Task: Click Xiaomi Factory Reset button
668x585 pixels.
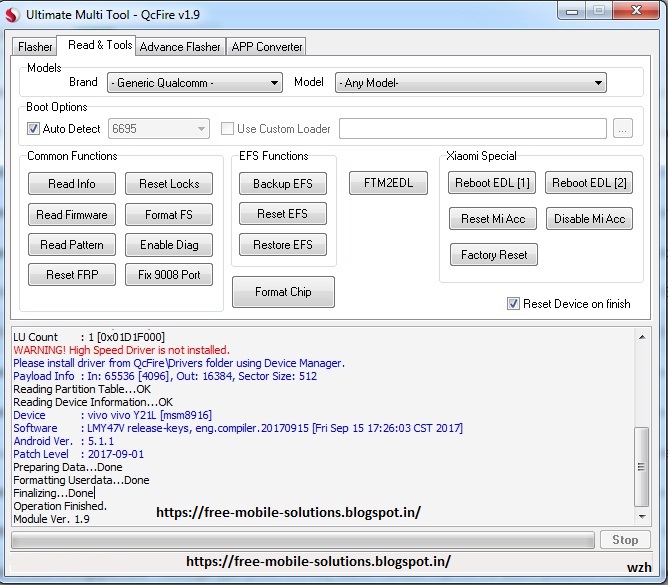Action: (494, 255)
